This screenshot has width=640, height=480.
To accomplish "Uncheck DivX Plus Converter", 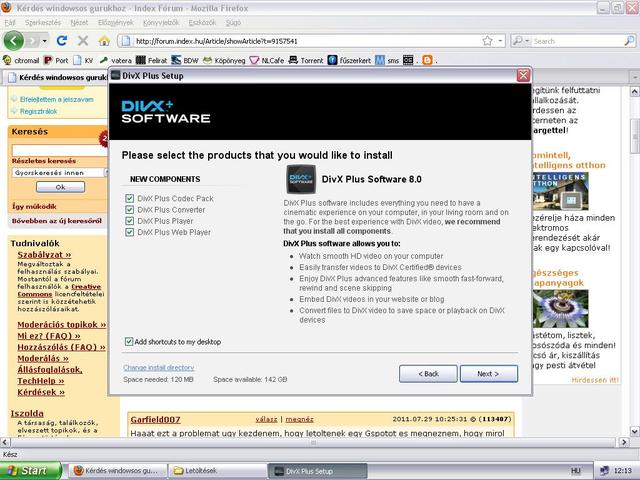I will tap(129, 210).
